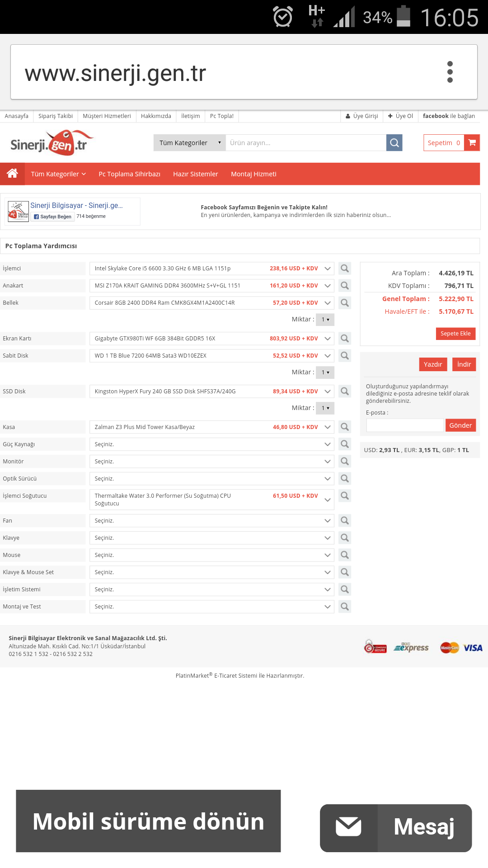Click the magnifier icon for Klavye row
488x868 pixels.
(x=345, y=538)
